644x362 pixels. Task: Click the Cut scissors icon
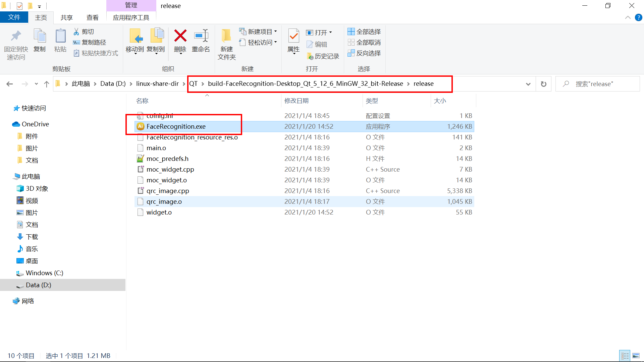(76, 32)
